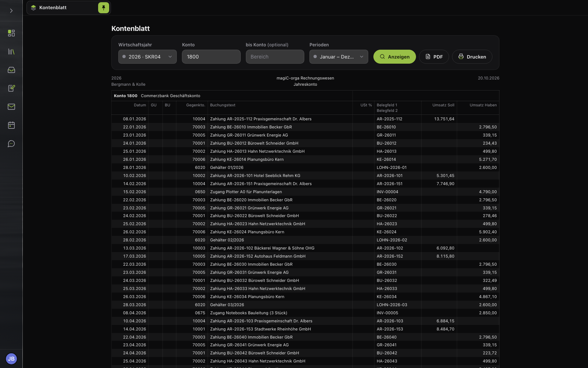Click the 8.484,70 Soll amount
Screen dimensions: 588x368
(x=445, y=329)
